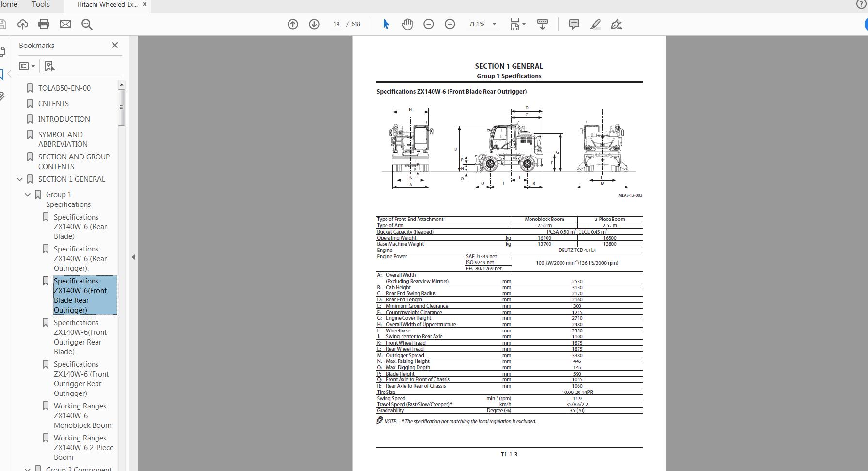Zoom out with the minus icon
Image resolution: width=868 pixels, height=471 pixels.
pos(429,24)
